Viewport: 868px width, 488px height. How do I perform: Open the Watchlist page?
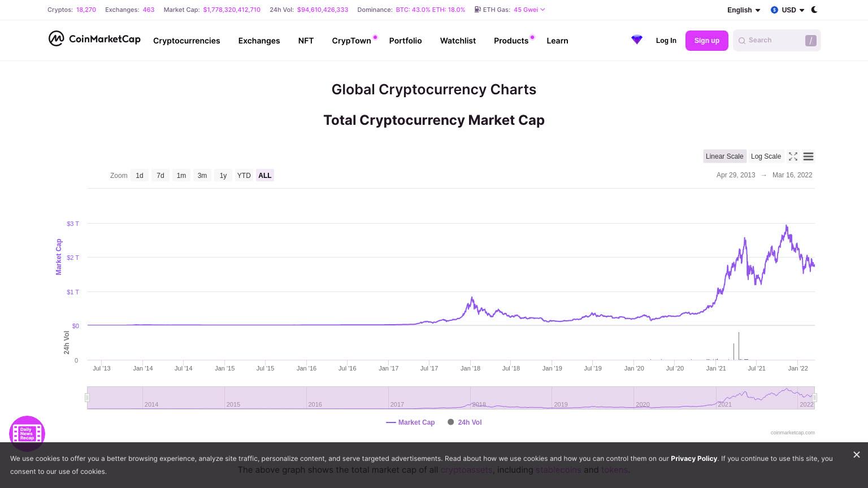[458, 41]
